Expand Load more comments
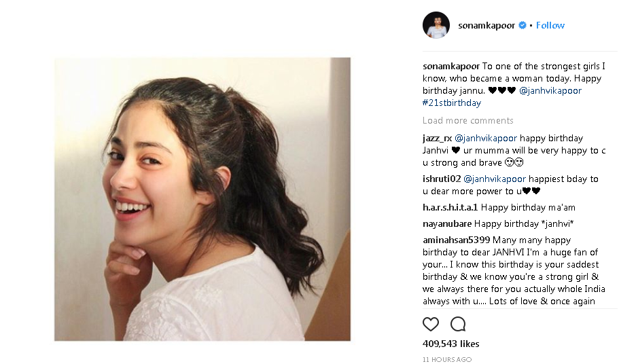Screen dimensions: 619x364 point(467,120)
